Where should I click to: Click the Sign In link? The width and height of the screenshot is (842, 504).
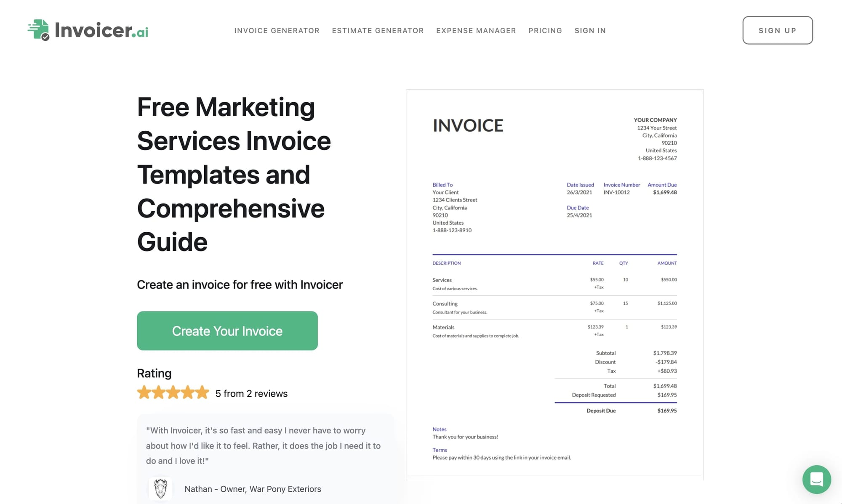tap(590, 30)
